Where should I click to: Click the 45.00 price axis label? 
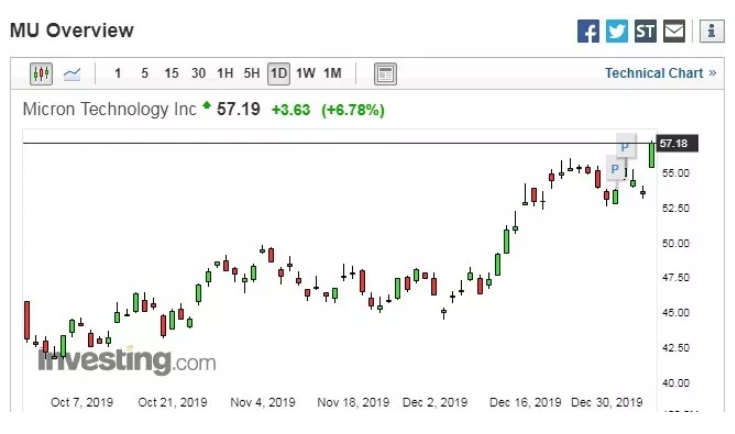point(675,313)
